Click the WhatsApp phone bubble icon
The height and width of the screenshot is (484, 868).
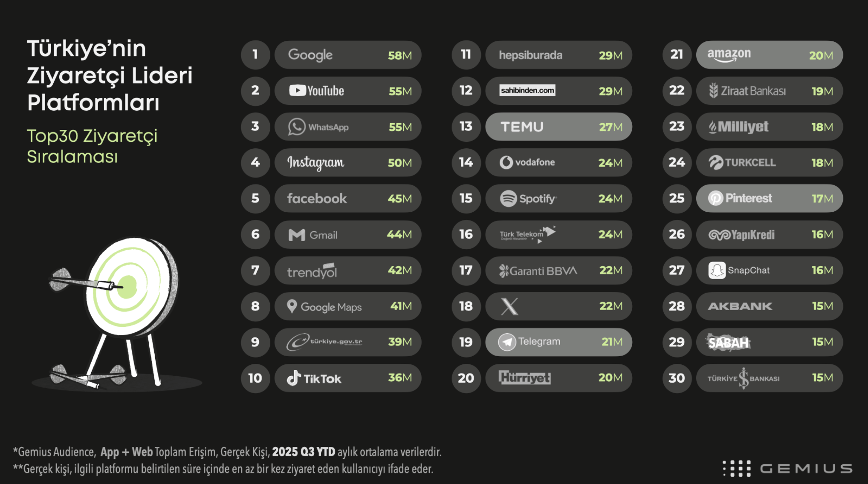tap(296, 127)
